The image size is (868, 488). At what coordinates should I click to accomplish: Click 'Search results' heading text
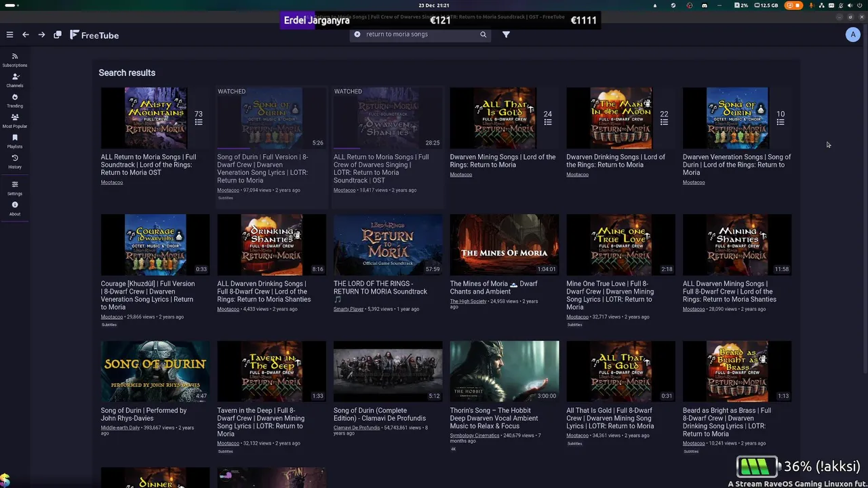tap(127, 73)
